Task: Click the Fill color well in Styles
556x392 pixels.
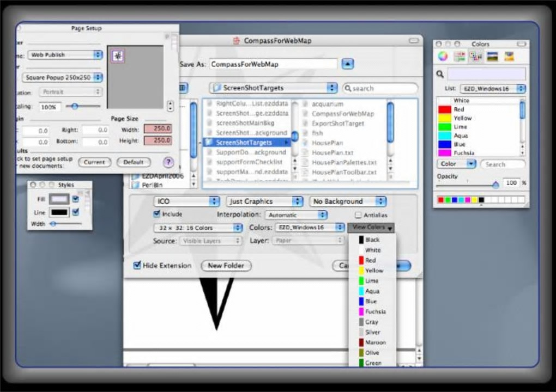Action: (59, 199)
